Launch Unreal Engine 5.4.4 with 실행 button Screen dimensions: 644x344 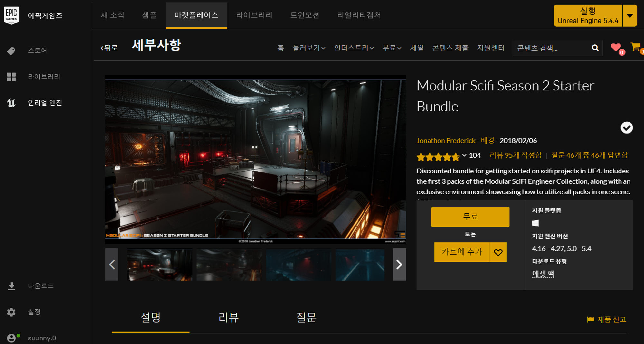588,15
